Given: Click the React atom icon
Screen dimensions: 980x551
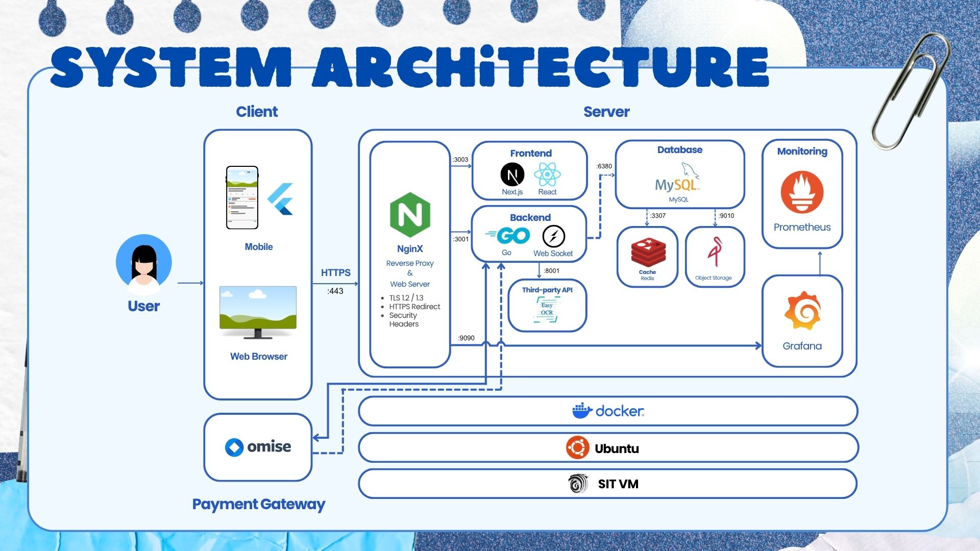Looking at the screenshot, I should point(547,175).
